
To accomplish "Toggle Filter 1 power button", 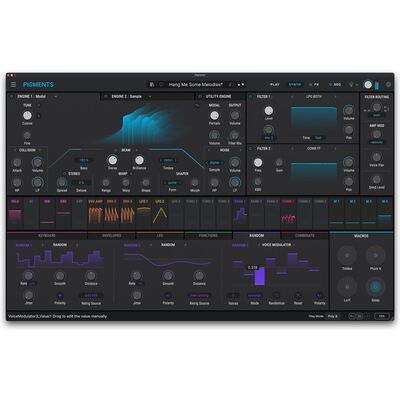I will [x=251, y=97].
